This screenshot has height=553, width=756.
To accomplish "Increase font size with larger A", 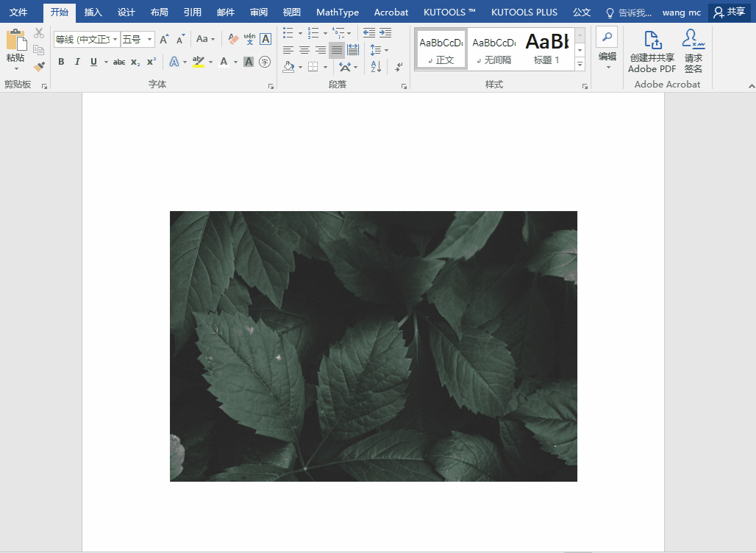I will 165,39.
